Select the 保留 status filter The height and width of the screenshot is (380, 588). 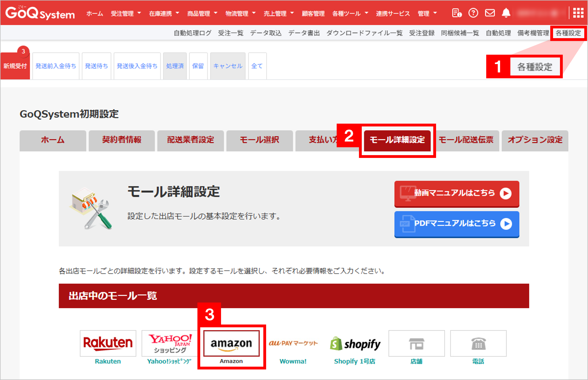pos(198,66)
